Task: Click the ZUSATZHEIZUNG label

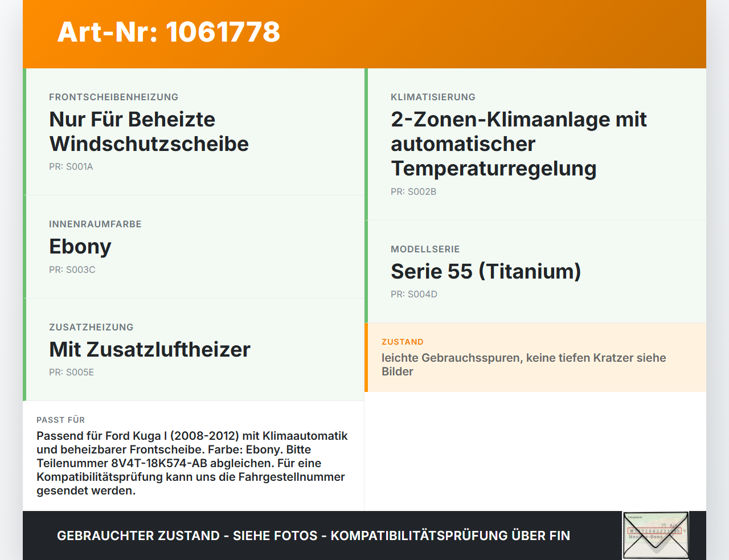Action: pos(91,327)
